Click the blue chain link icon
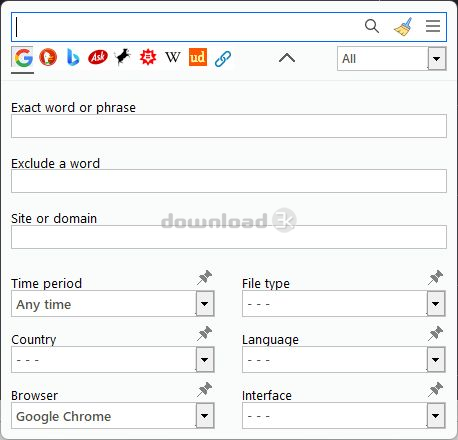 coord(223,59)
